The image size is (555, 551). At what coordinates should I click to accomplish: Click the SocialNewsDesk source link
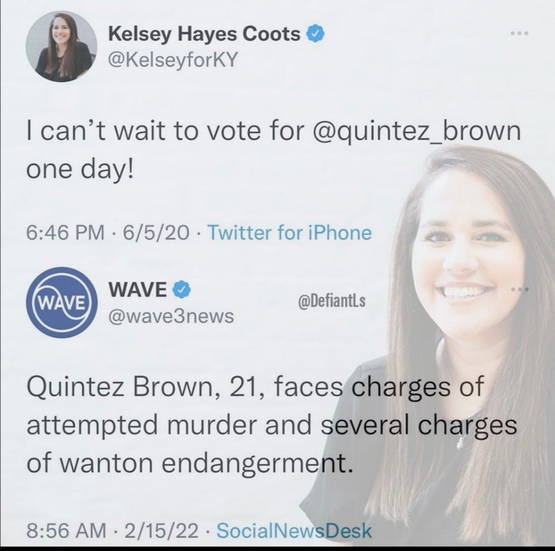tap(294, 531)
